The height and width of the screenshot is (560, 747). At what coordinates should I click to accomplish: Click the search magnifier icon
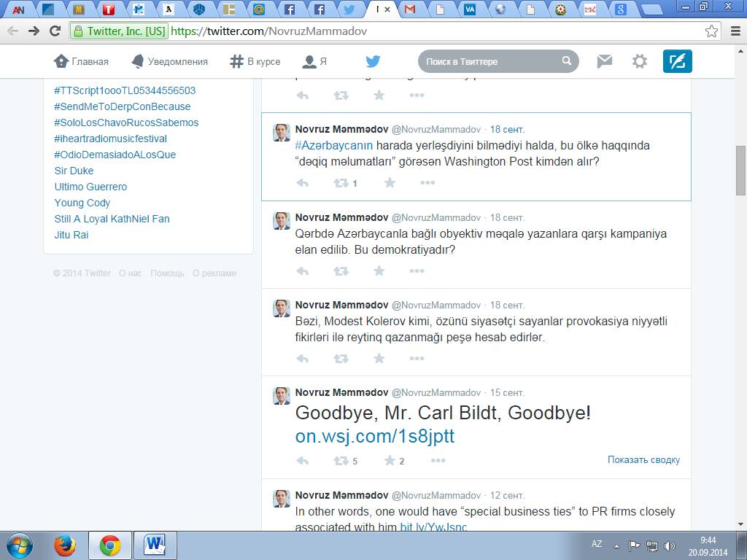[x=566, y=61]
